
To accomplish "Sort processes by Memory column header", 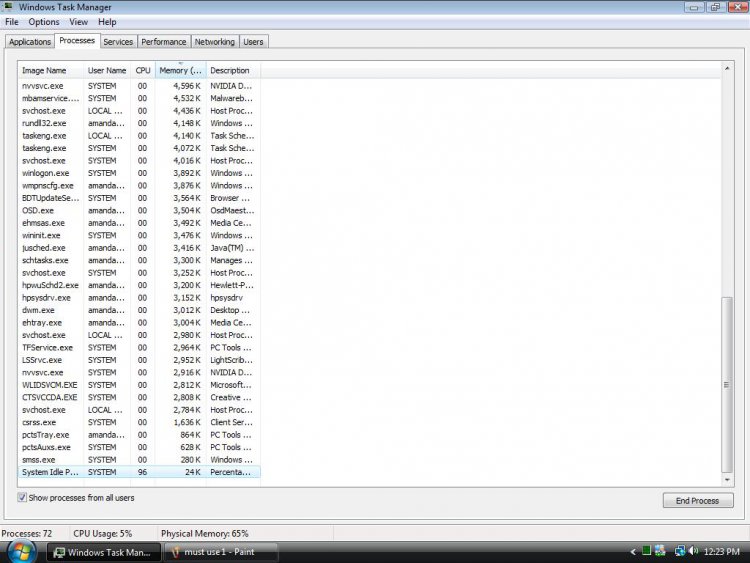I will click(180, 71).
